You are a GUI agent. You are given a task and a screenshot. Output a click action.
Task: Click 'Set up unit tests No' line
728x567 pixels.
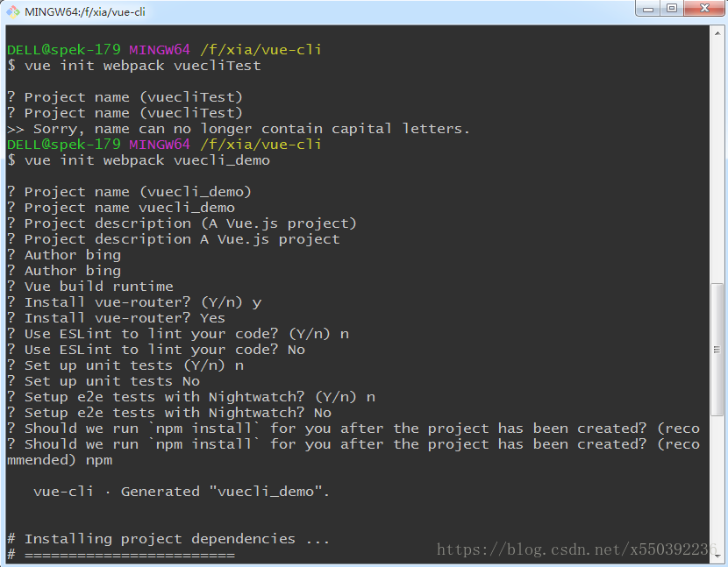point(103,381)
